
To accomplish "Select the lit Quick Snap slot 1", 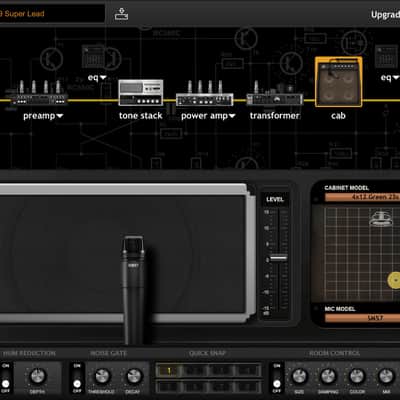I will [x=169, y=370].
